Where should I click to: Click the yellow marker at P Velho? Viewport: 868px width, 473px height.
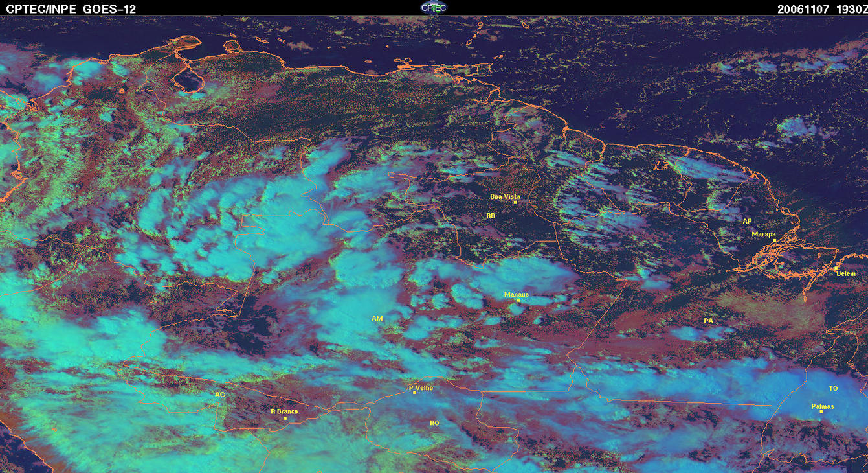[x=414, y=392]
